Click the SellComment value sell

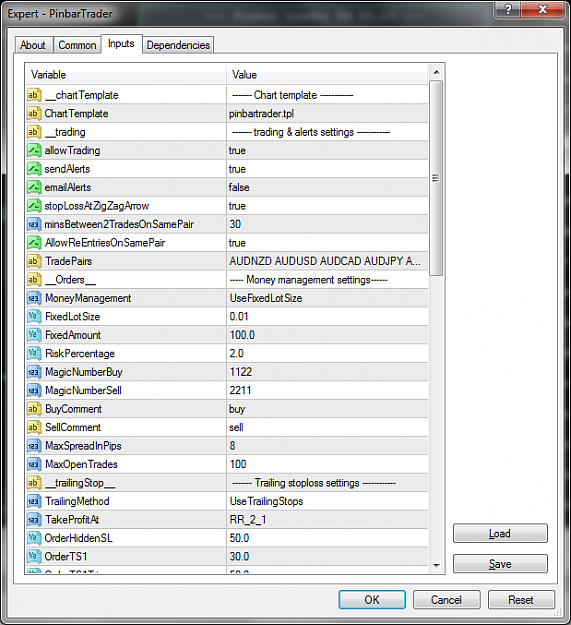(236, 428)
